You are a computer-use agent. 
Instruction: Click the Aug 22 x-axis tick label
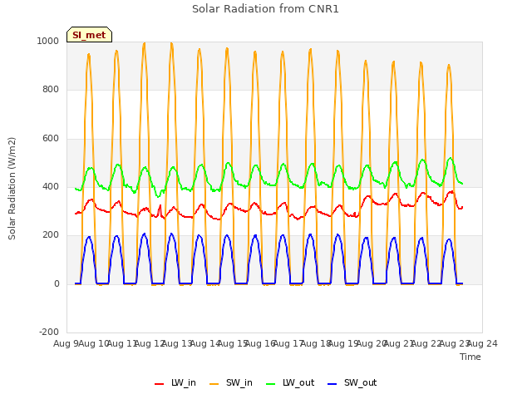pos(426,343)
